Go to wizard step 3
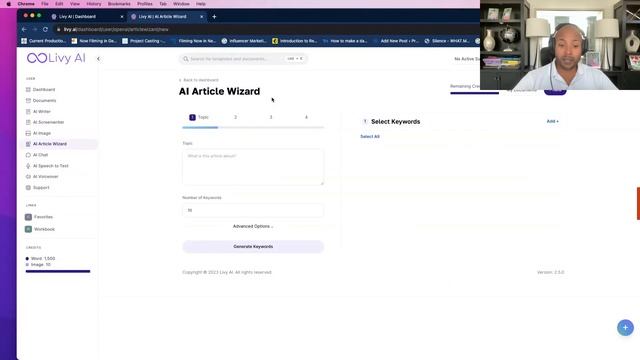 coord(271,117)
